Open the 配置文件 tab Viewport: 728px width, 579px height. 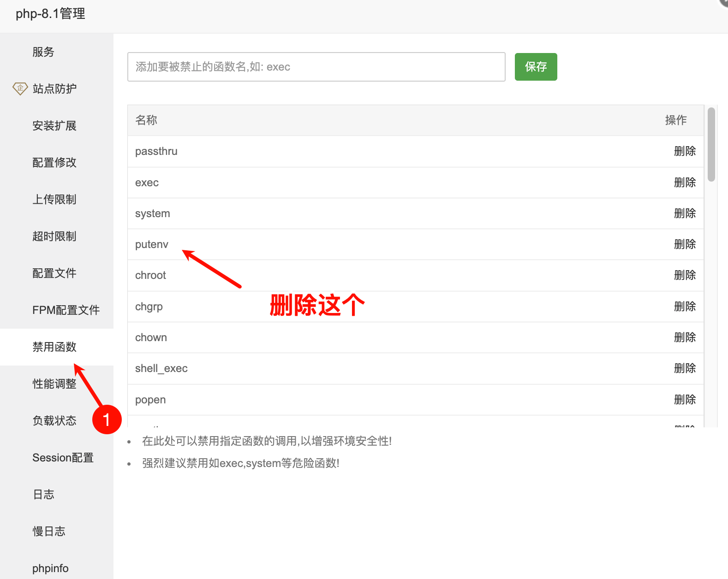tap(54, 273)
